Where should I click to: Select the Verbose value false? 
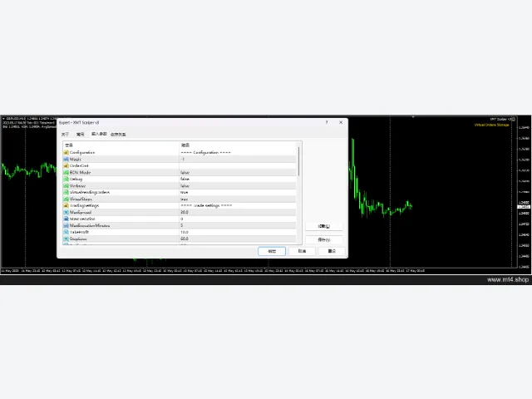click(x=238, y=186)
